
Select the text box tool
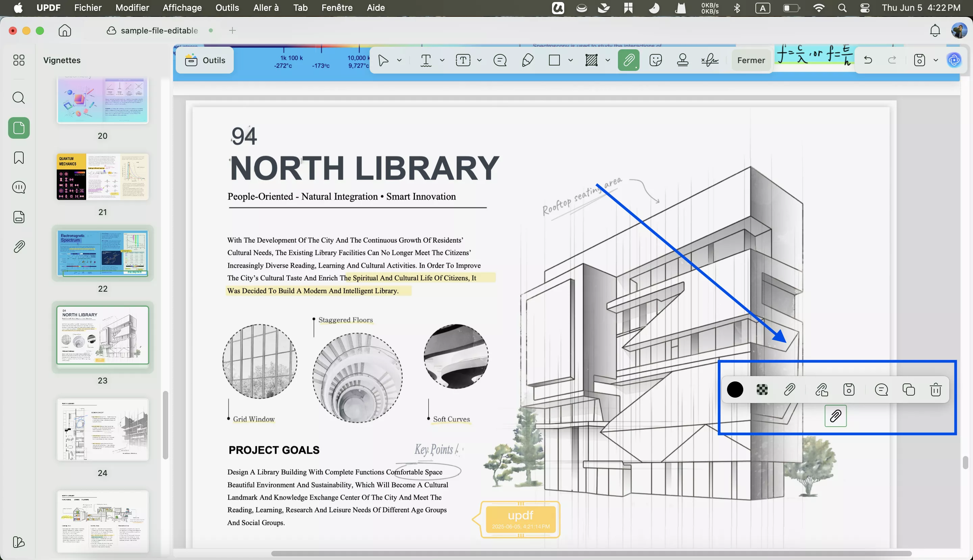(463, 60)
